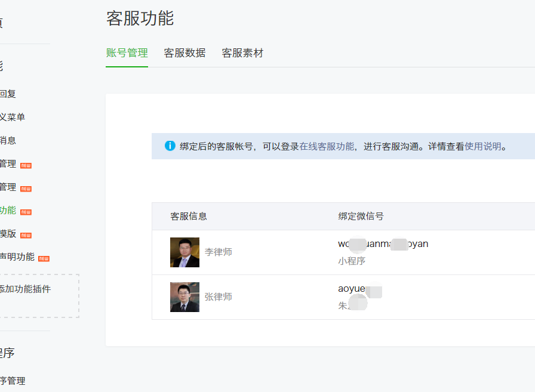Open the sidebar item ending in 义菜单
535x392 pixels.
[x=13, y=117]
